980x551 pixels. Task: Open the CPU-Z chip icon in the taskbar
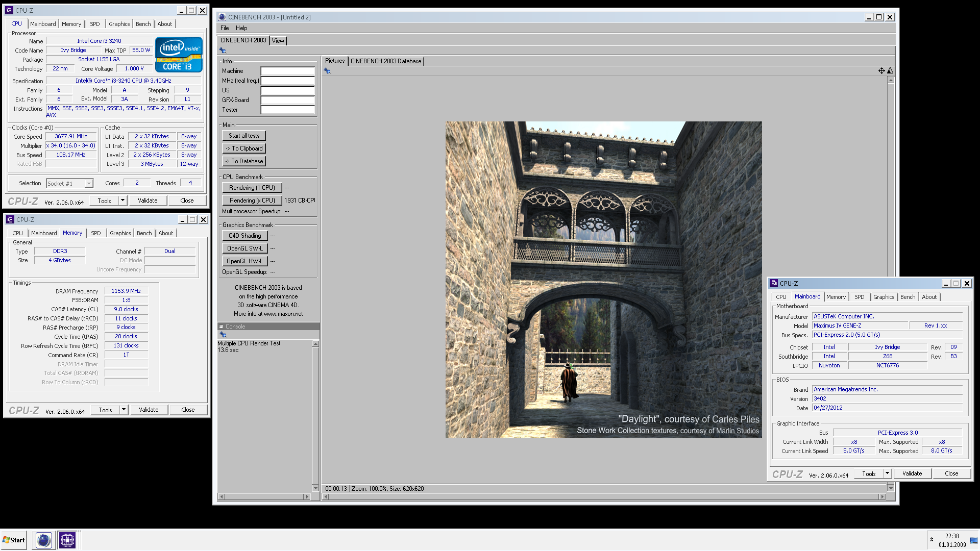point(67,540)
